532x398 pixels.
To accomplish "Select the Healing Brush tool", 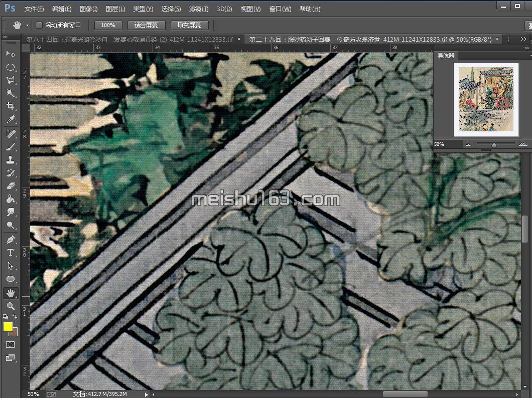I will click(x=11, y=134).
